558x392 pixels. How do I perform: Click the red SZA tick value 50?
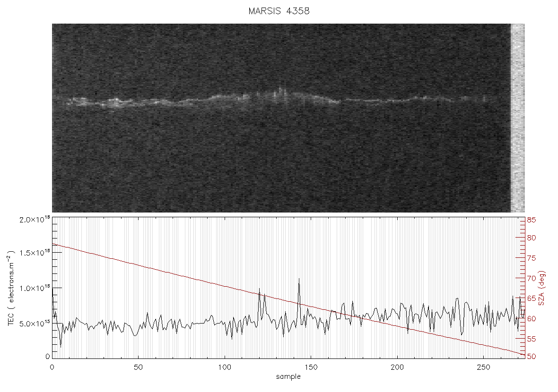(532, 357)
